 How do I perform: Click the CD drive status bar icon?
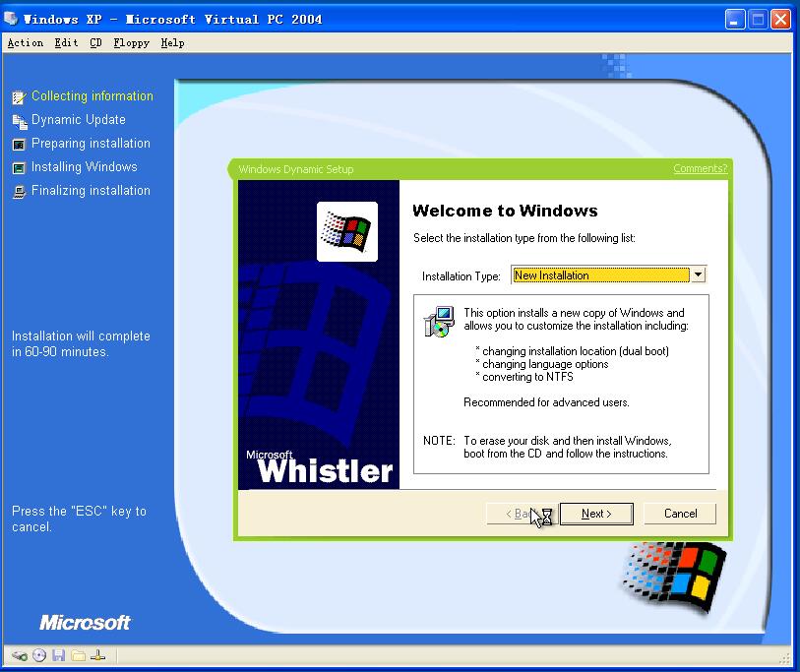tap(39, 655)
